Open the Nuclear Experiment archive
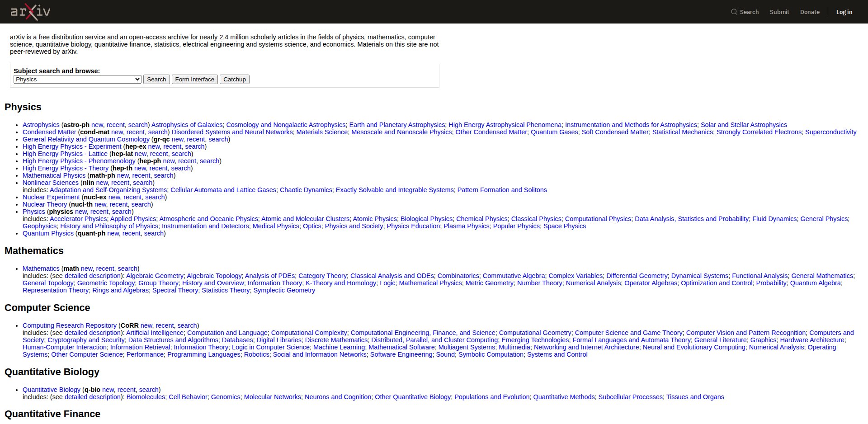Viewport: 868px width, 424px height. (51, 197)
